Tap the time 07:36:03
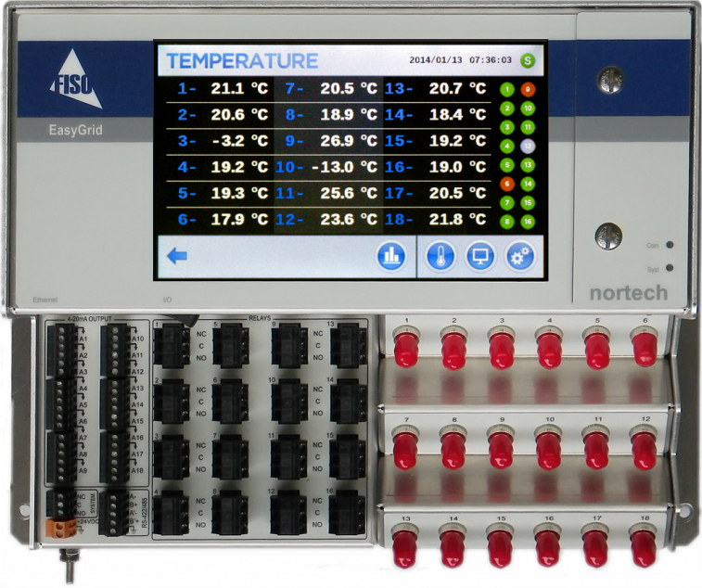The height and width of the screenshot is (588, 702). 491,60
